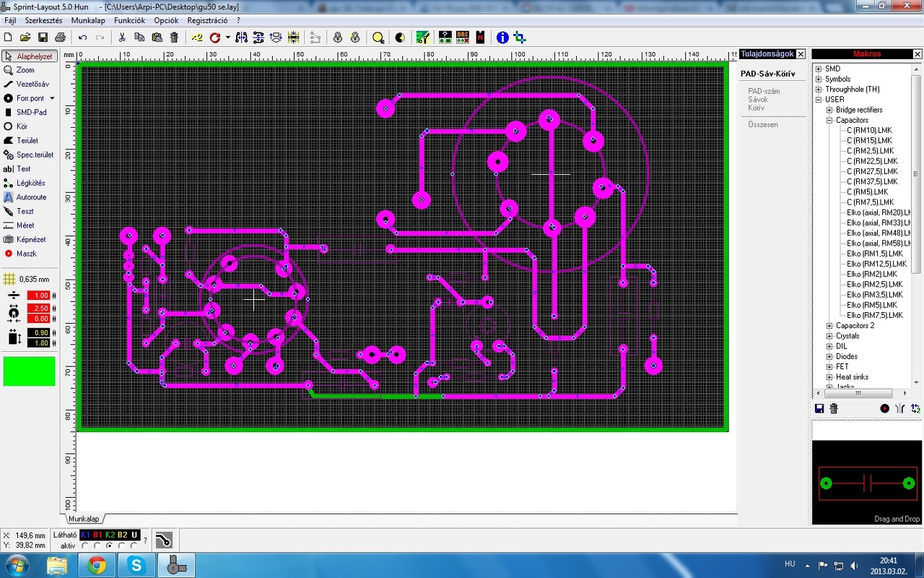924x578 pixels.
Task: Open the blue info icon
Action: pyautogui.click(x=502, y=38)
